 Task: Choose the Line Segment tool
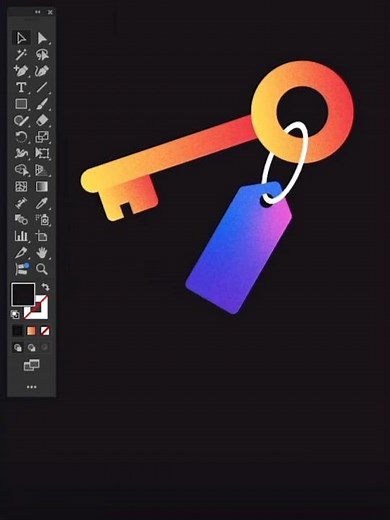[42, 87]
